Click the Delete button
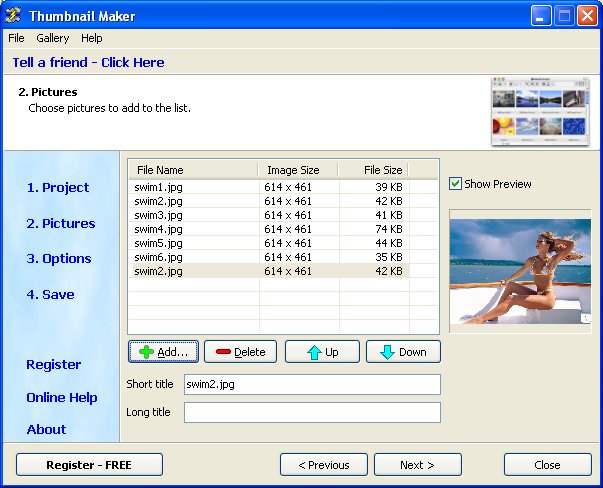The width and height of the screenshot is (603, 488). pyautogui.click(x=240, y=351)
